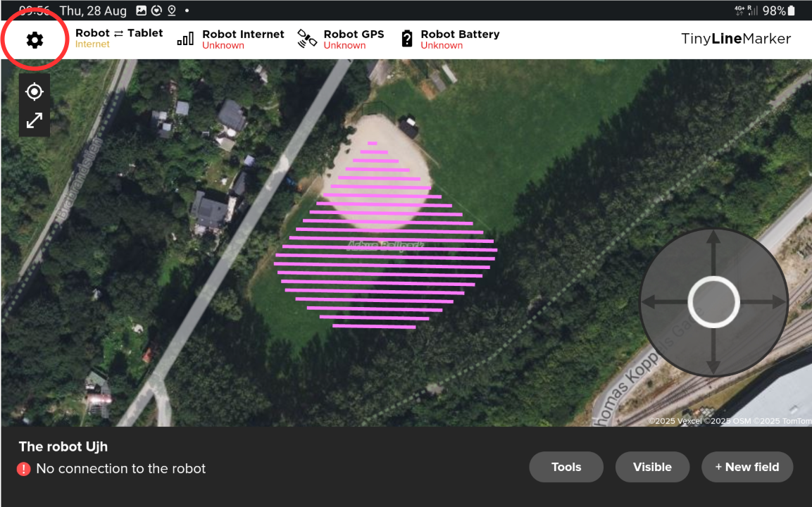
Task: Center the map on current location
Action: [x=34, y=92]
